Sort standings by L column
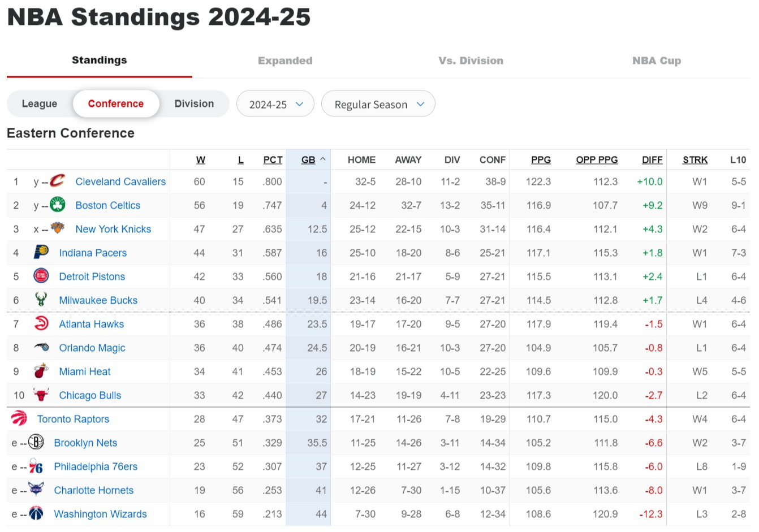This screenshot has height=532, width=759. [240, 160]
